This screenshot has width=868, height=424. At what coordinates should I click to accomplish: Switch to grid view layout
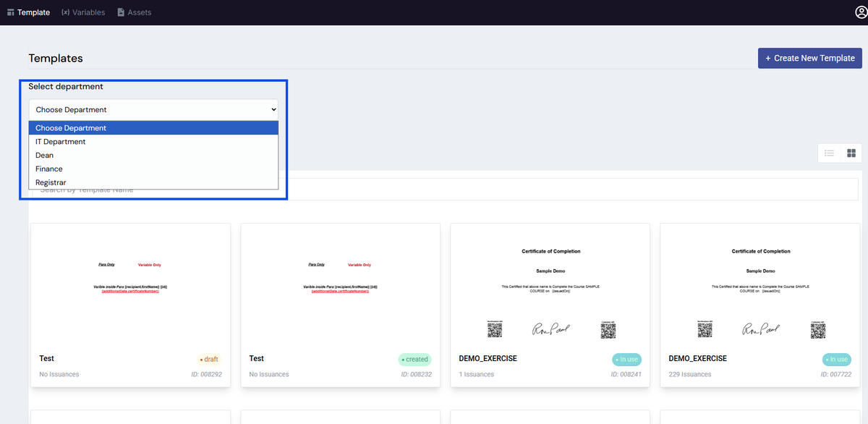pyautogui.click(x=851, y=153)
